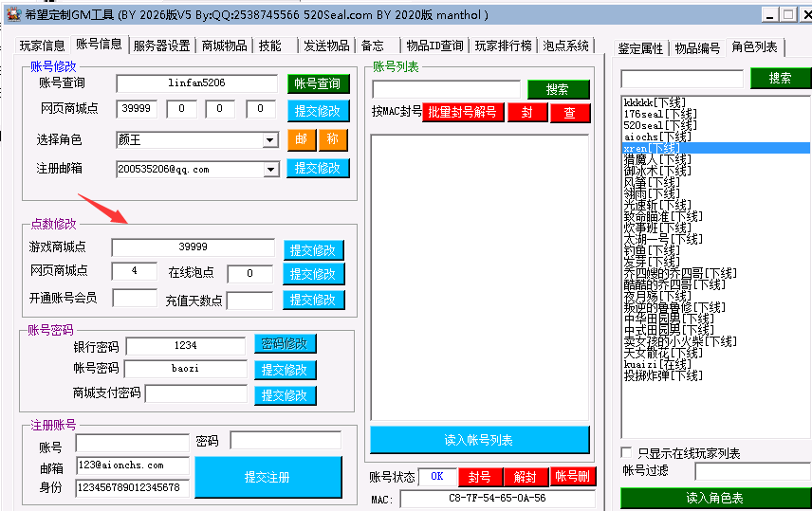This screenshot has width=812, height=511.
Task: Click the green 读入角色表 button
Action: pos(715,498)
